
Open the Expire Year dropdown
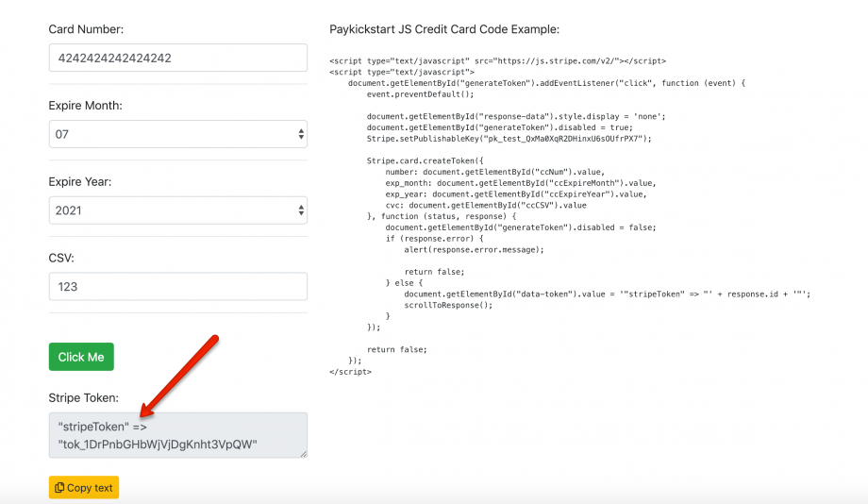(x=177, y=210)
